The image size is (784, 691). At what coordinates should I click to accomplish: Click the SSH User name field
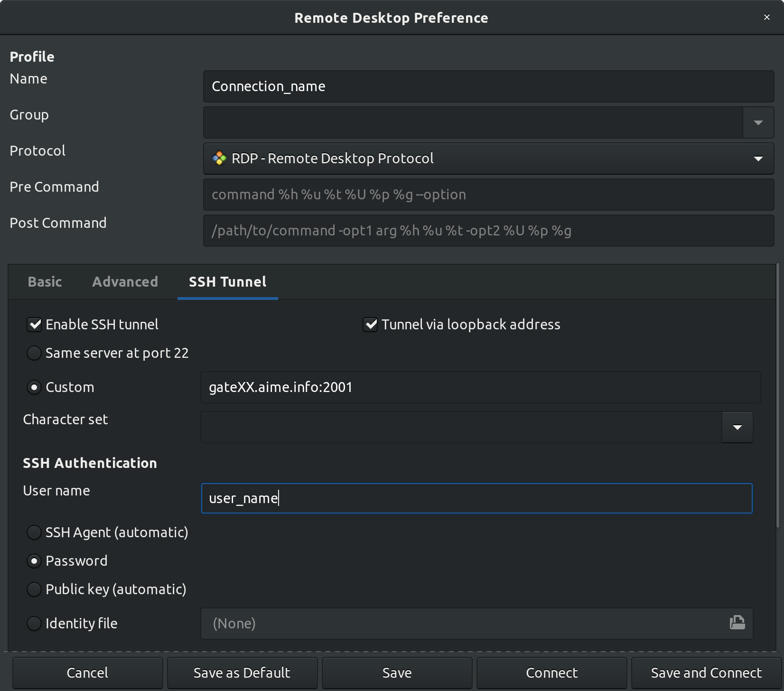point(477,498)
